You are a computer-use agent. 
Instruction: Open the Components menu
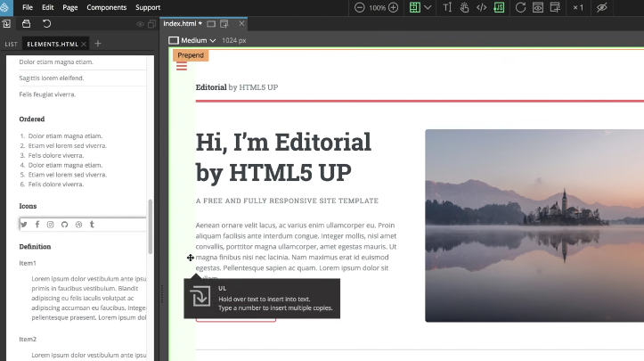tap(106, 7)
